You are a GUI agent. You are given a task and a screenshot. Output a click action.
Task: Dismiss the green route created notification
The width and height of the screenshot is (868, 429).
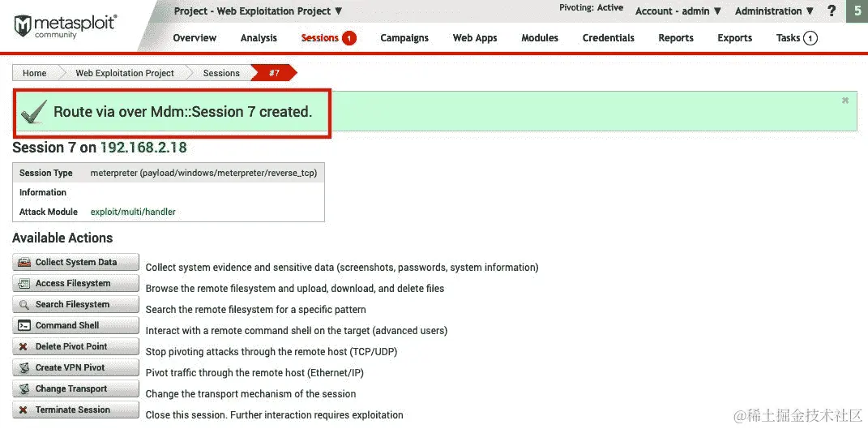[845, 101]
